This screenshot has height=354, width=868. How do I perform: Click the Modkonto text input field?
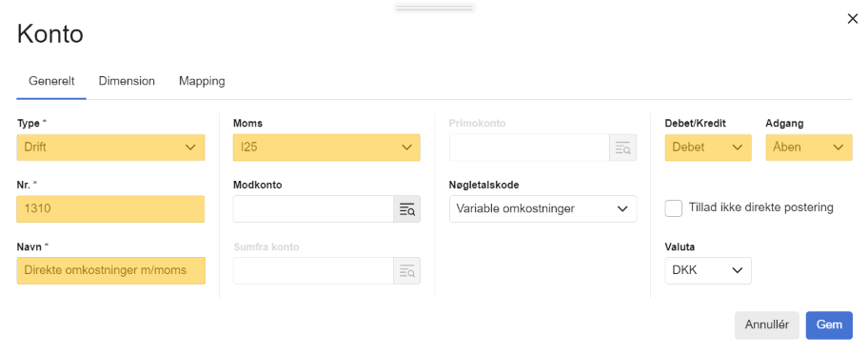tap(313, 209)
